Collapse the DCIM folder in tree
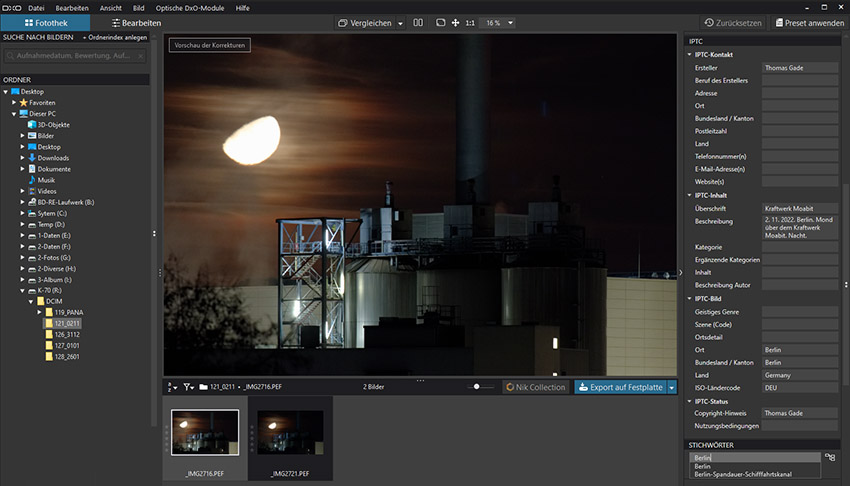The image size is (850, 486). pos(29,301)
